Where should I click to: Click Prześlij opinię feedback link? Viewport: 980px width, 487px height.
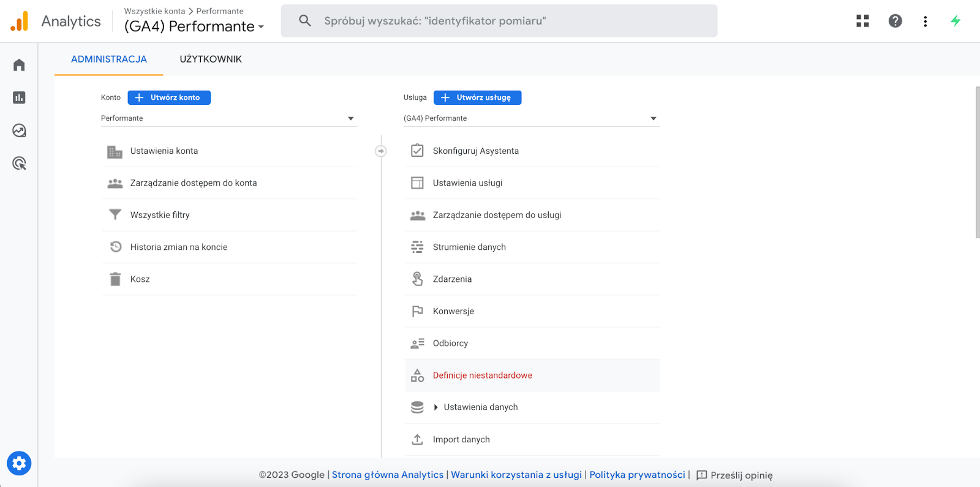tap(734, 475)
